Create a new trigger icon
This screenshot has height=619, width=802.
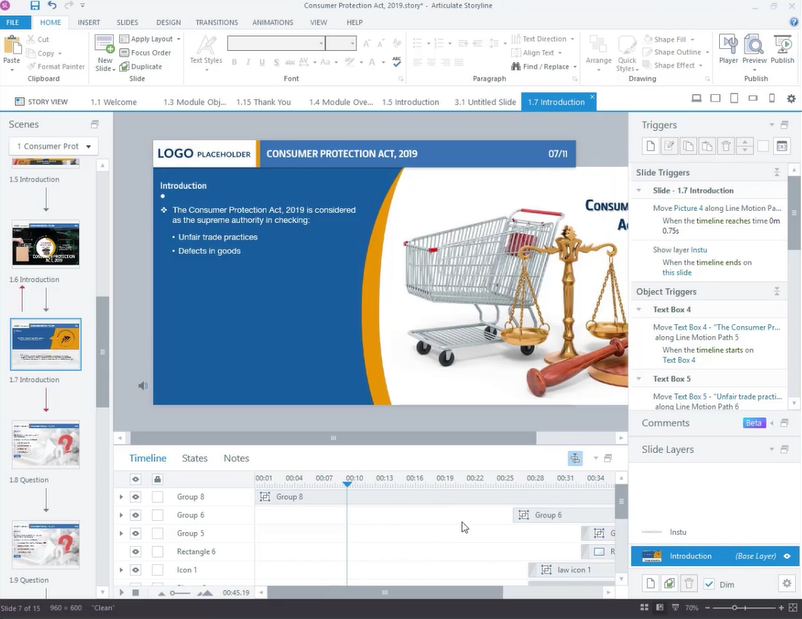click(650, 146)
